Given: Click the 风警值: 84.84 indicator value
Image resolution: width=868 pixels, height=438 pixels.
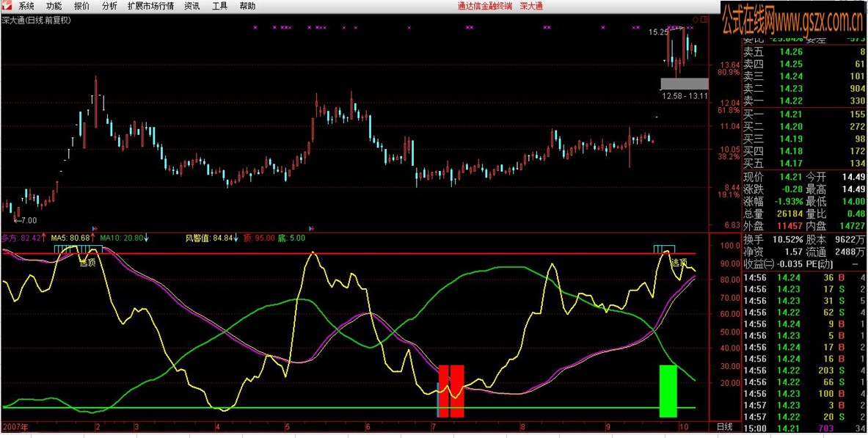Looking at the screenshot, I should (208, 238).
